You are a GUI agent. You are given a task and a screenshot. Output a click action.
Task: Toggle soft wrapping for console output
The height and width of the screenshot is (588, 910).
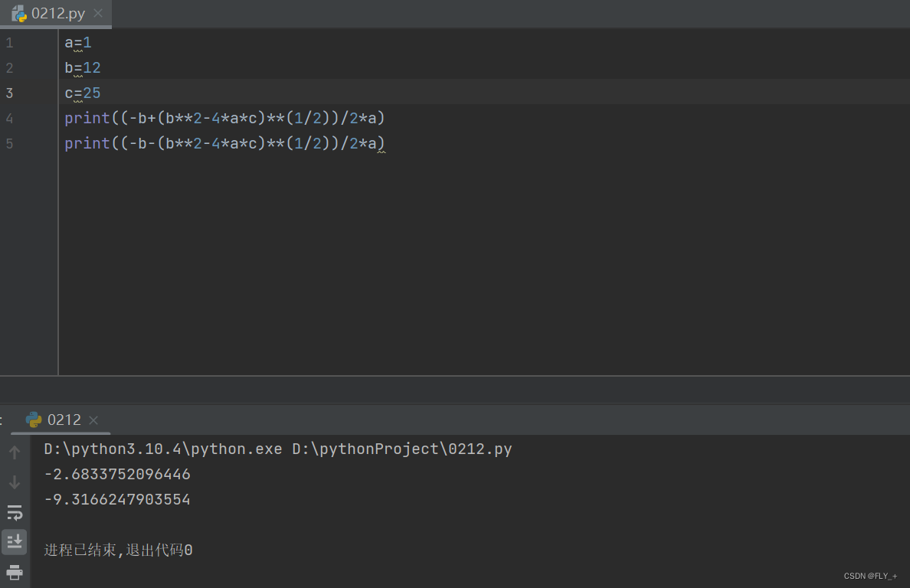pyautogui.click(x=15, y=512)
